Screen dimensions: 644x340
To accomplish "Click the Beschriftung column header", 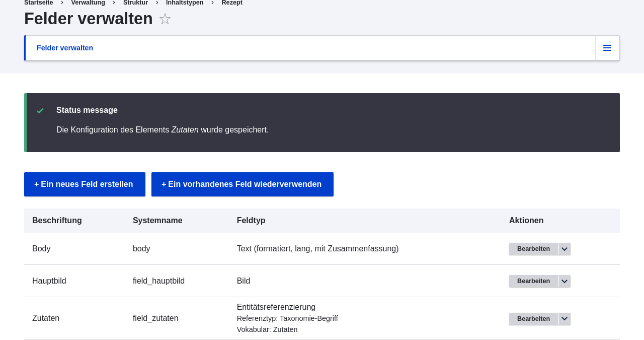I will pyautogui.click(x=57, y=221).
